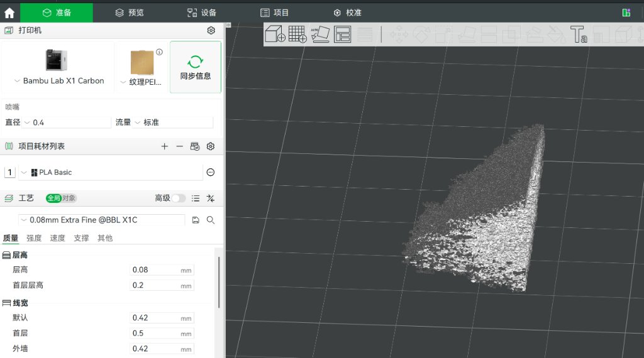
Task: Select the Cut tool in toolbar
Action: (489, 35)
